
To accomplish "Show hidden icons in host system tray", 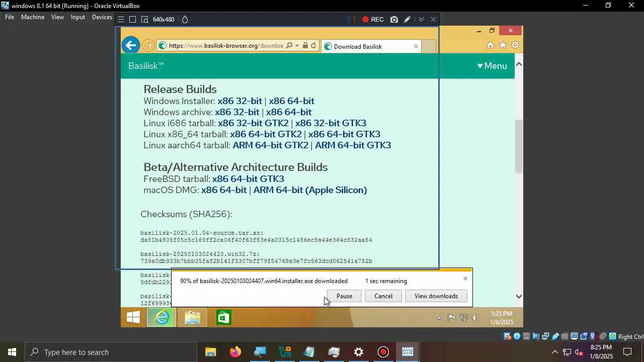I will (555, 352).
